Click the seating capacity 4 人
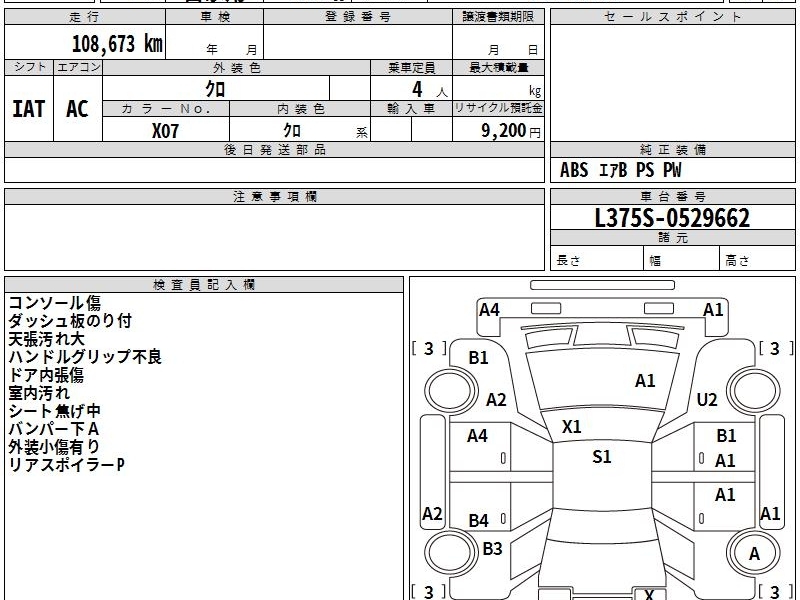This screenshot has width=800, height=600. (x=429, y=90)
